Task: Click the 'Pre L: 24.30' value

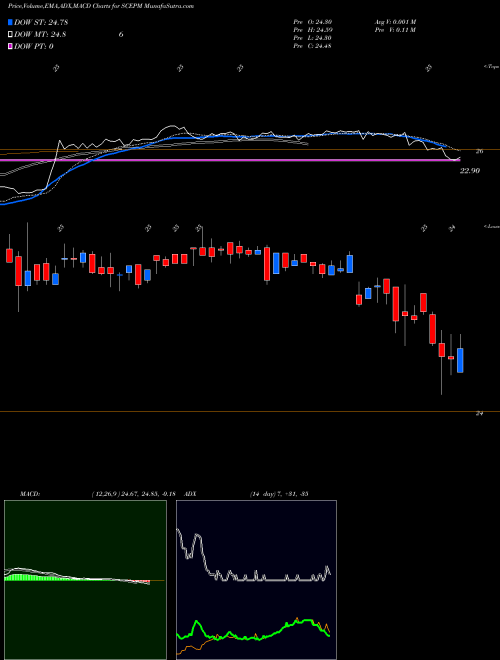Action: 312,38
